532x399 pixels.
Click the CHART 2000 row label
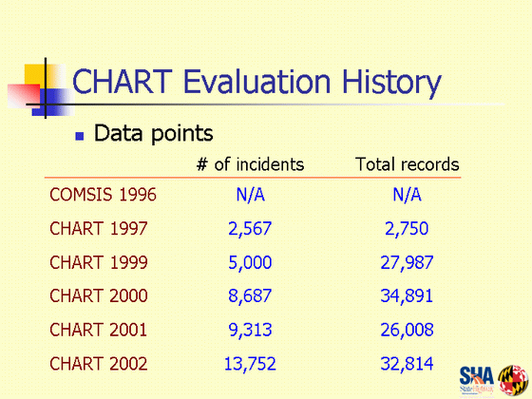pyautogui.click(x=99, y=295)
